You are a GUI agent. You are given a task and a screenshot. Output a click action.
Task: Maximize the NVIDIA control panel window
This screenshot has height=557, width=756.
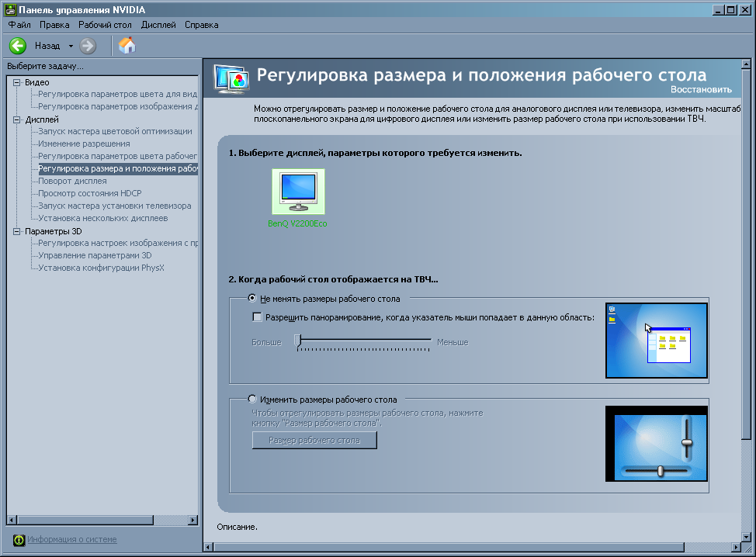[x=731, y=10]
